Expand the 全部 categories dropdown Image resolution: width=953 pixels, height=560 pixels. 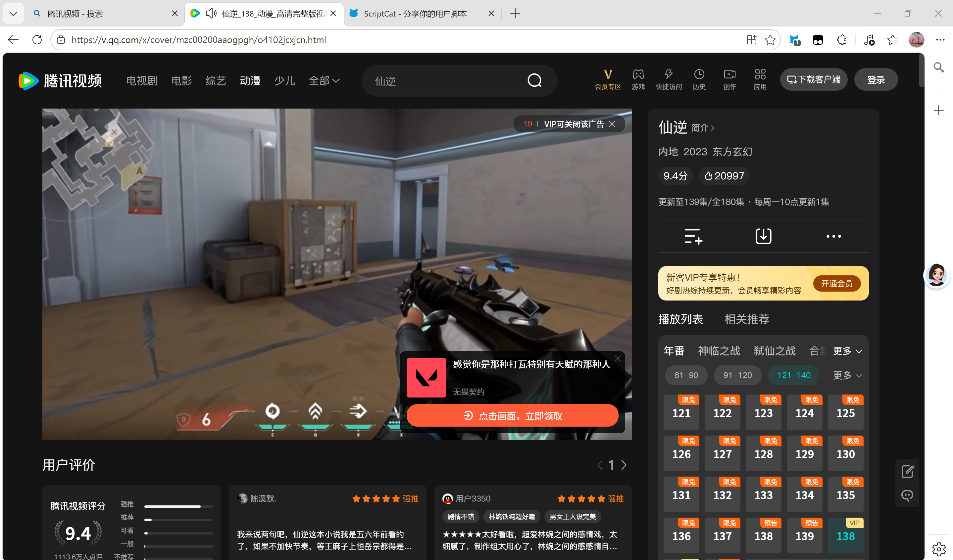click(325, 80)
